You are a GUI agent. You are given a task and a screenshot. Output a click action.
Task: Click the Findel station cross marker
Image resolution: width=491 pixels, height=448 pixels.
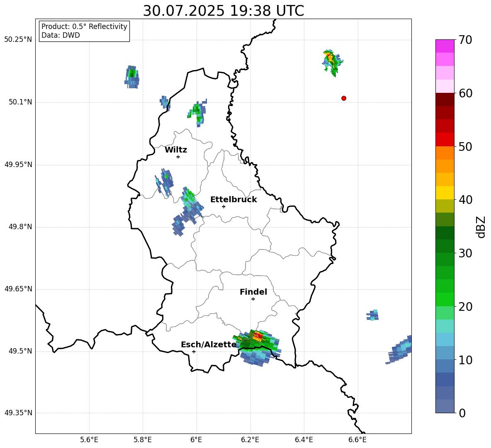[x=253, y=299]
